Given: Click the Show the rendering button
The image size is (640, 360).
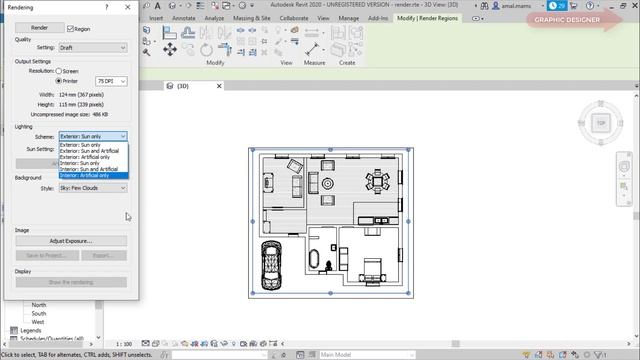Looking at the screenshot, I should pyautogui.click(x=71, y=282).
